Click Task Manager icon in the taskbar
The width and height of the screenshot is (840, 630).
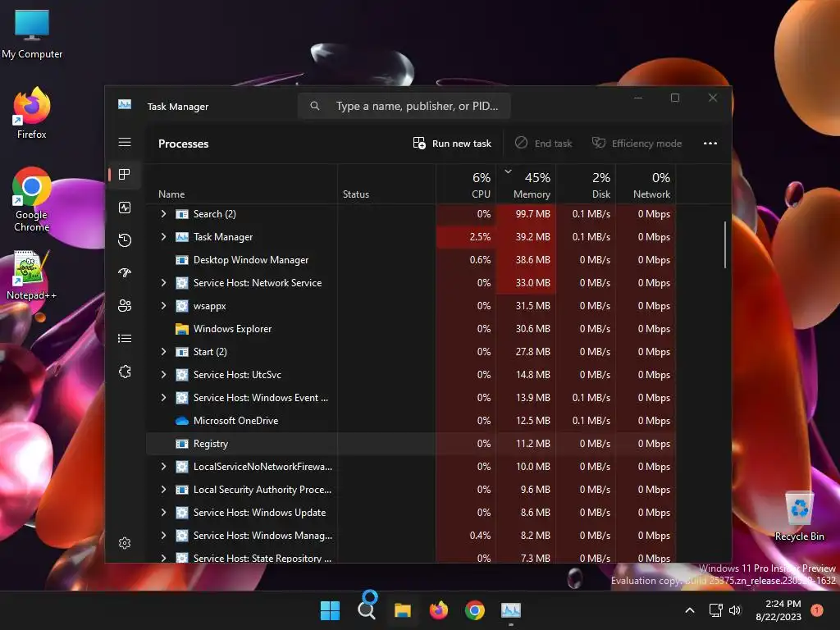click(x=510, y=610)
